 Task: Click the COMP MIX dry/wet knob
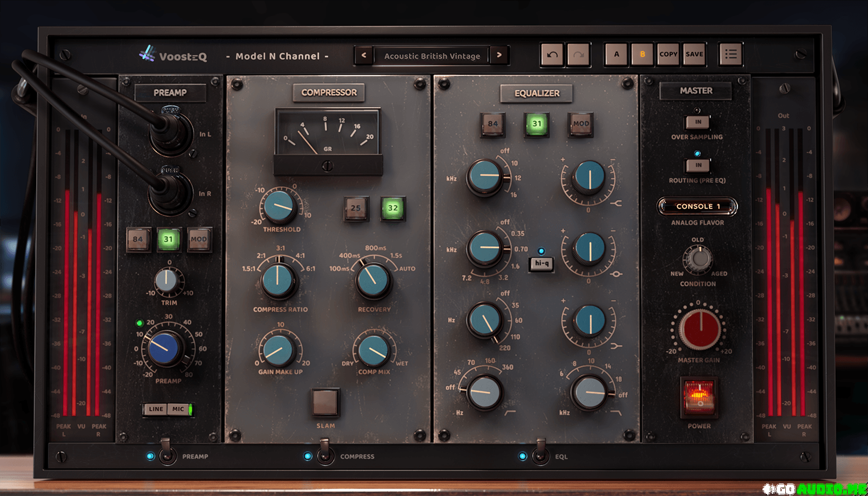[x=374, y=350]
